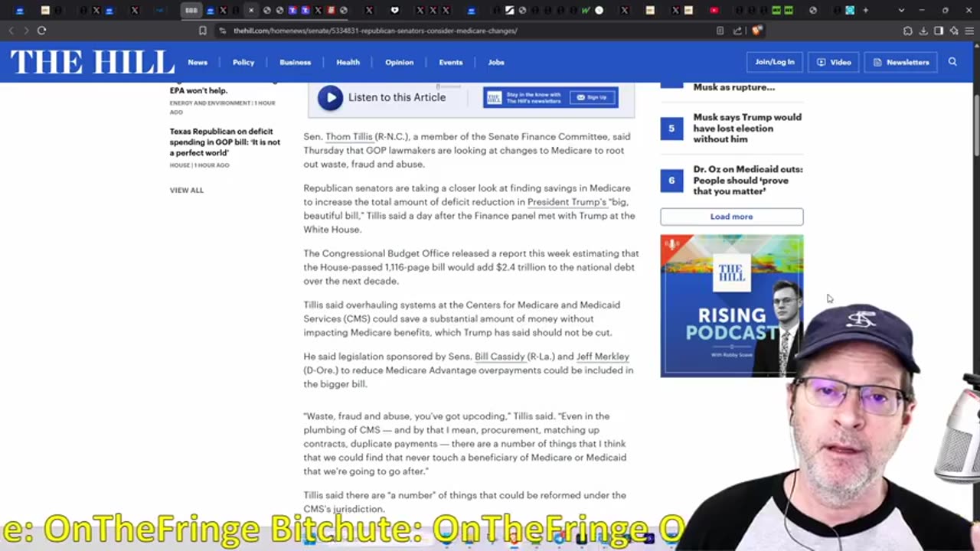Open the Bill Cassidy link

coord(501,357)
